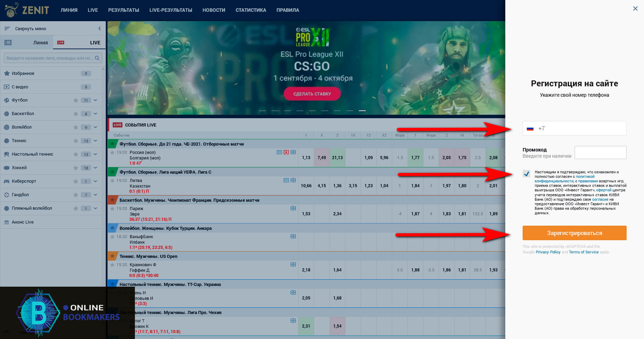This screenshot has width=644, height=339.
Task: Click the video stream icon for Россия (мол)
Action: pos(286,152)
